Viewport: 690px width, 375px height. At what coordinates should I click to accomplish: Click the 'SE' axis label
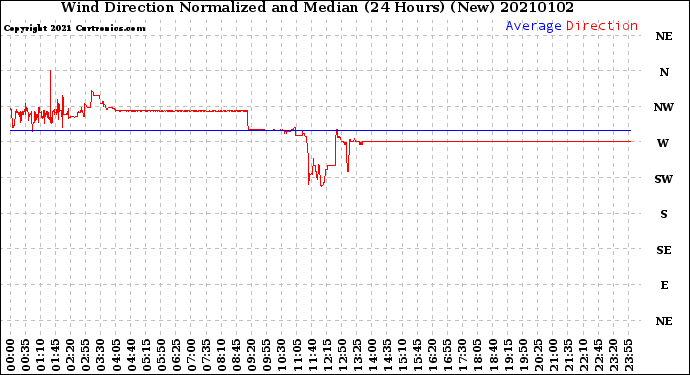click(664, 250)
